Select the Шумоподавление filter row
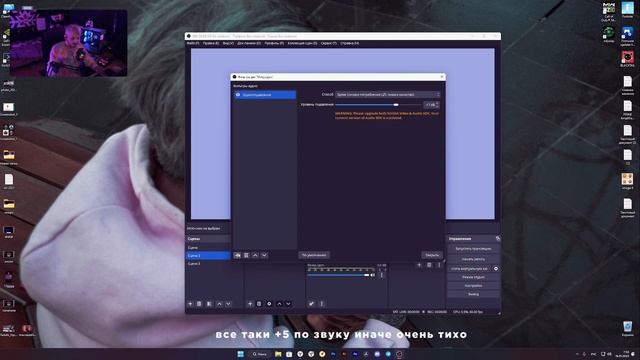Image resolution: width=640 pixels, height=360 pixels. [x=265, y=95]
